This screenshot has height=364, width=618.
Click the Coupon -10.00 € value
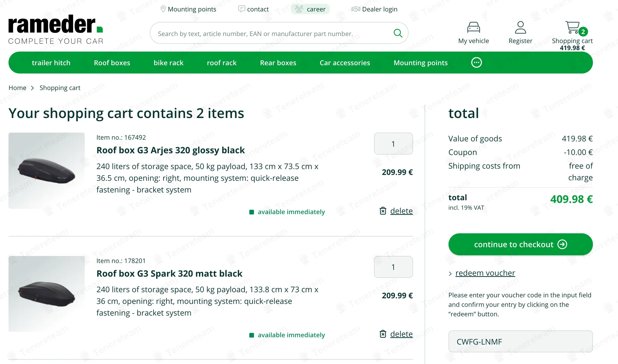(578, 152)
